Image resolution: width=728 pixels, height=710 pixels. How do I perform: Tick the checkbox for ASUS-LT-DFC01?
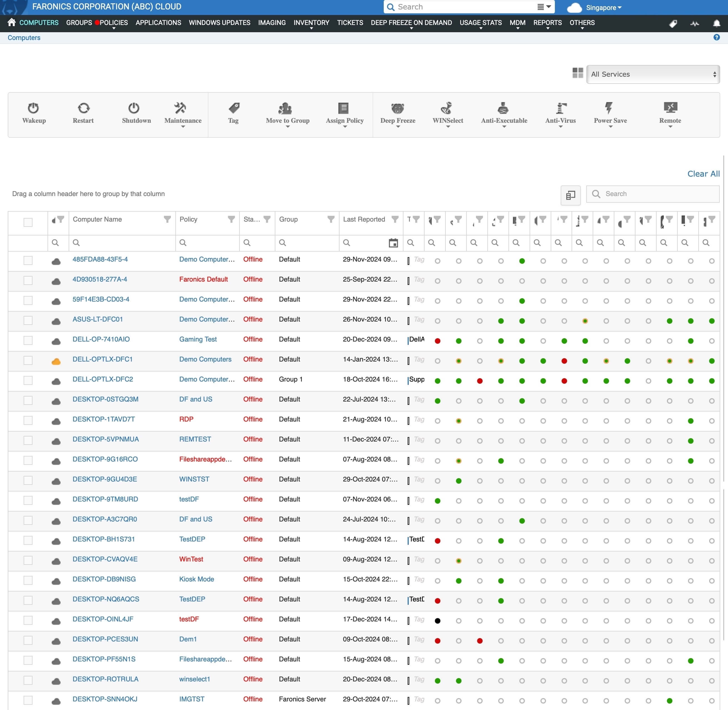28,320
